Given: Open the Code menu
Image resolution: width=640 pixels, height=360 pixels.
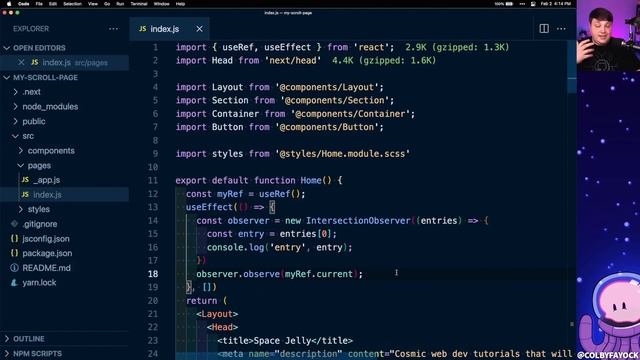Looking at the screenshot, I should (24, 4).
